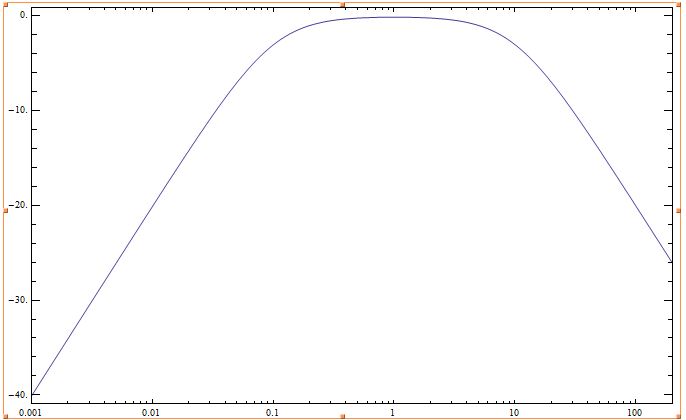
Task: Click the right-middle orange resize handle
Action: (x=680, y=210)
